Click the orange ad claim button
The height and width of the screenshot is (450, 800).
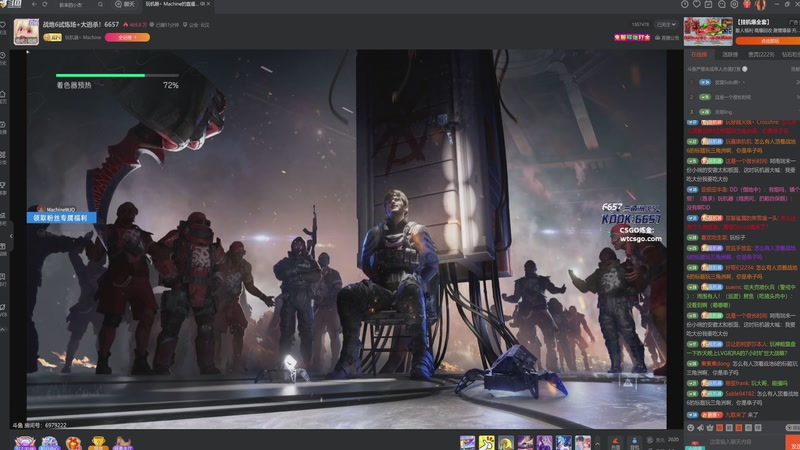point(769,41)
